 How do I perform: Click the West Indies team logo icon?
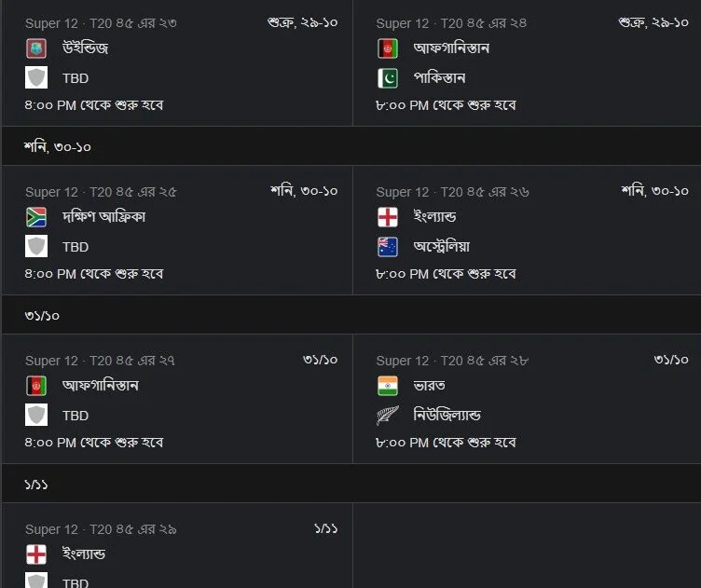[x=36, y=48]
